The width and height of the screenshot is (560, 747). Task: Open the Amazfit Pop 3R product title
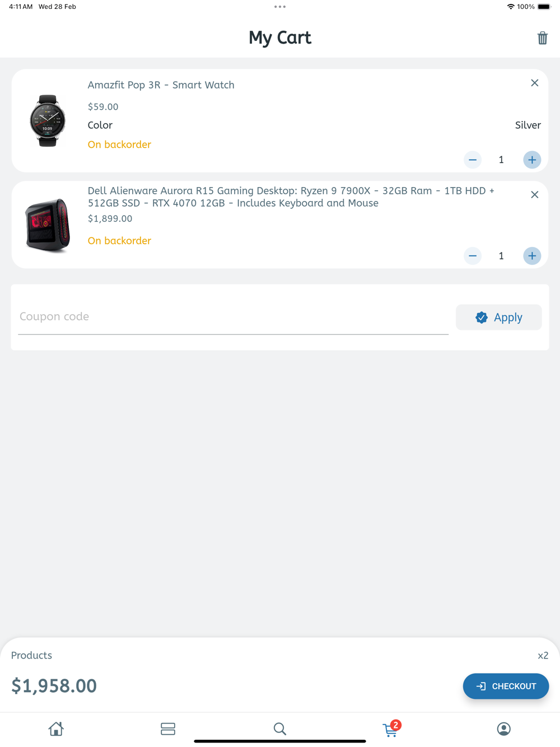pyautogui.click(x=161, y=85)
